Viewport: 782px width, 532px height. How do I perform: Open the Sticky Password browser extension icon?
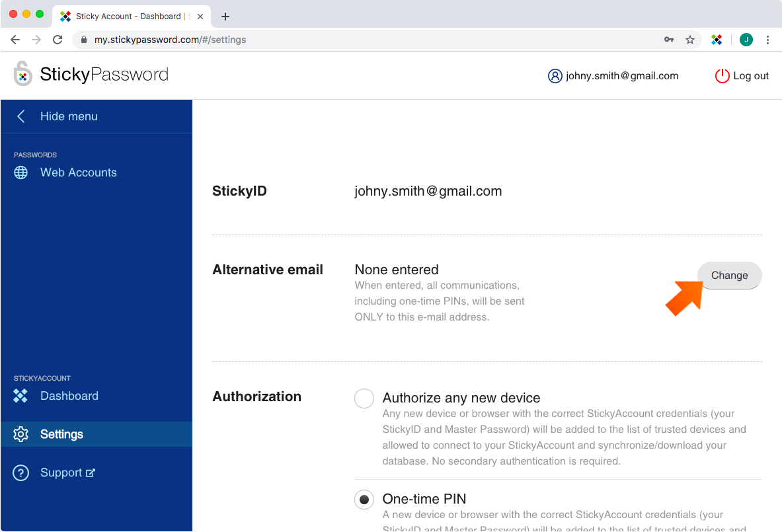tap(717, 40)
